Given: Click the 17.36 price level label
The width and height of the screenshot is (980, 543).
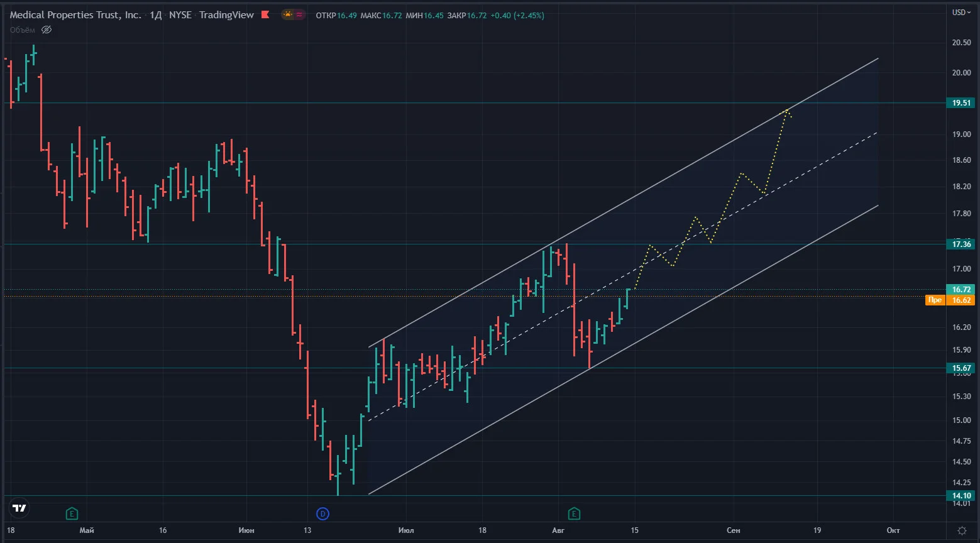Looking at the screenshot, I should (x=962, y=244).
